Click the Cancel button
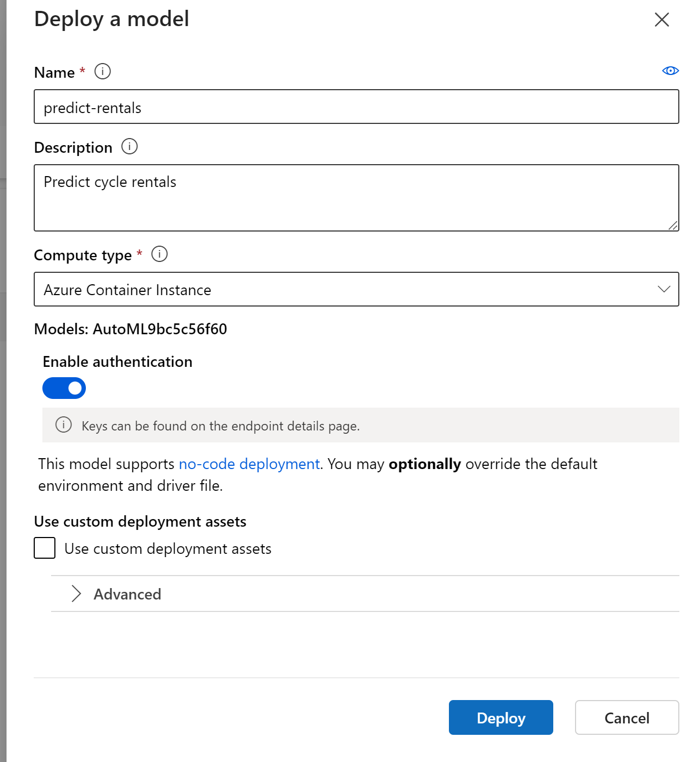This screenshot has height=762, width=700. point(626,717)
